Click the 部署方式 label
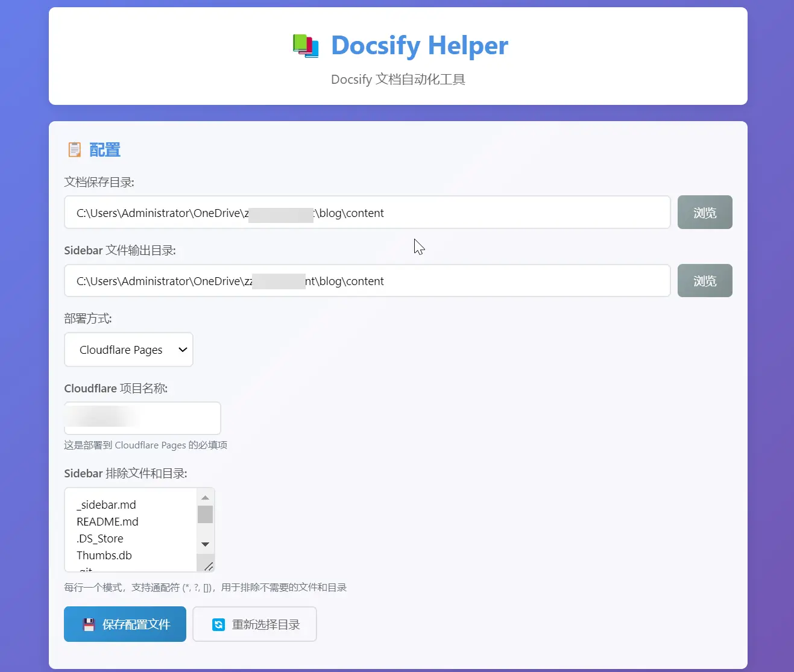Image resolution: width=794 pixels, height=672 pixels. [88, 318]
